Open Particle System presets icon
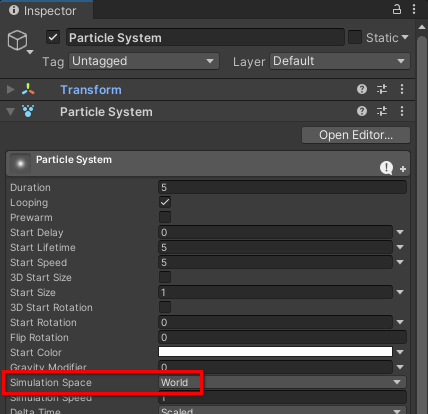 (382, 111)
